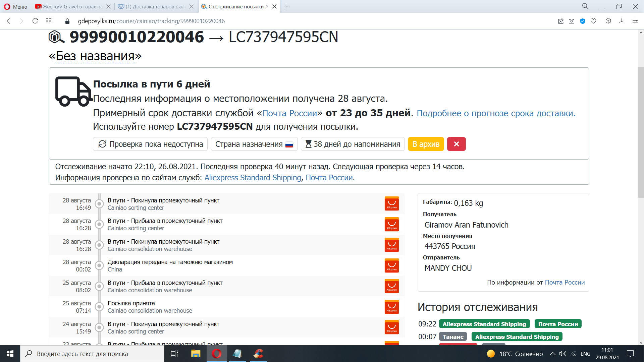Screen dimensions: 644x362
Task: Click AliExpress icon in Прибыла, Cainiao sorting center row
Action: click(392, 224)
